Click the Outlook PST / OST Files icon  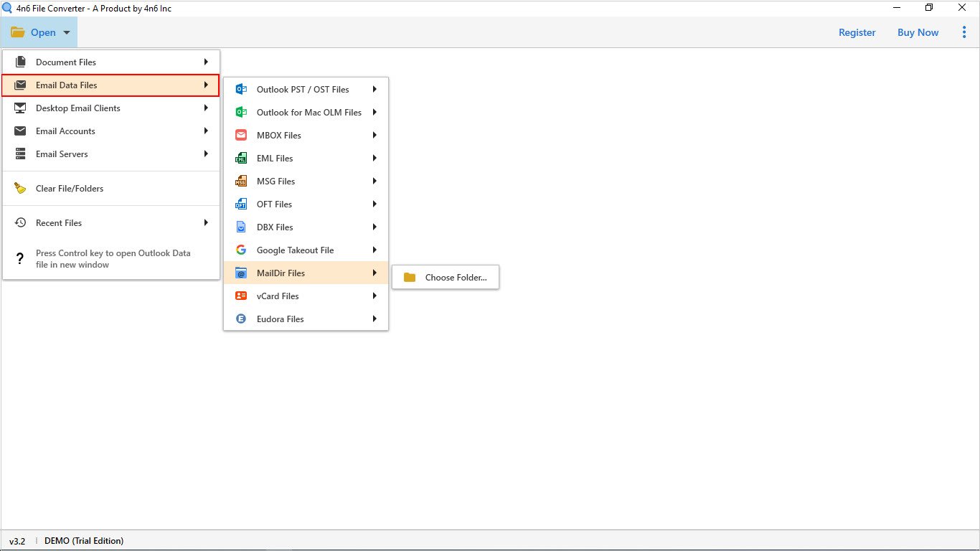(242, 90)
